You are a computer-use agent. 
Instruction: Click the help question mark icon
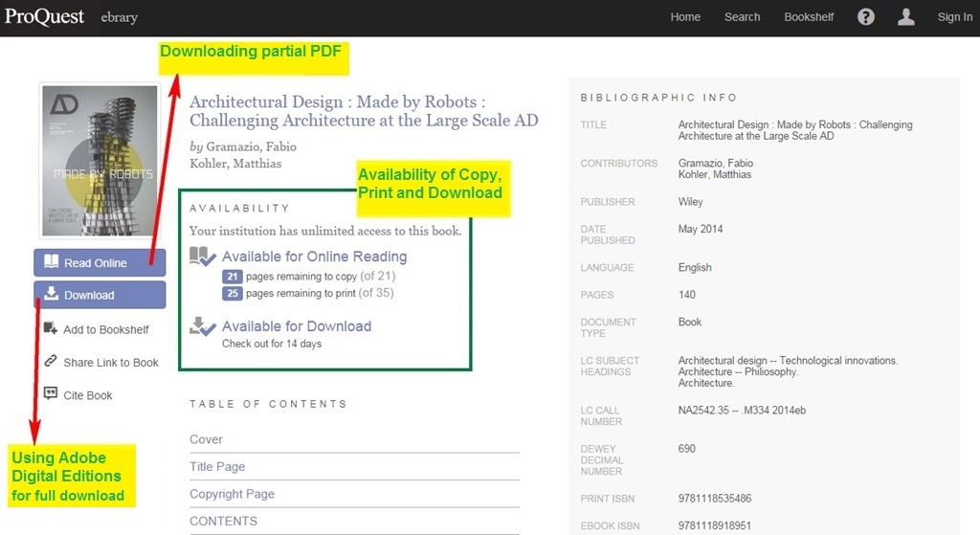tap(865, 17)
